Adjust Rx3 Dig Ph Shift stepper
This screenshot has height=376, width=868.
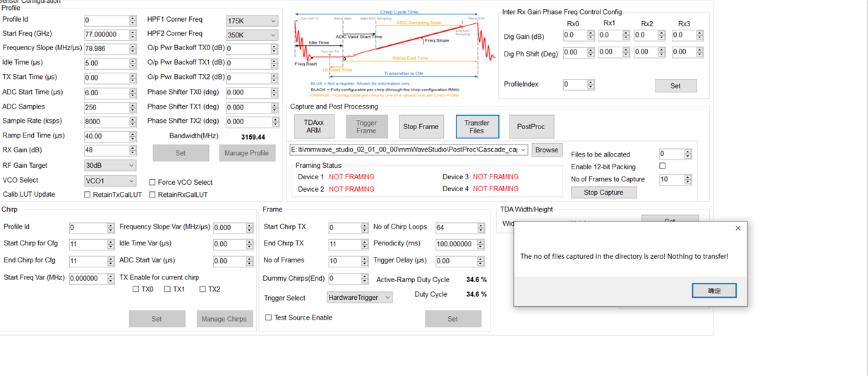pos(699,52)
